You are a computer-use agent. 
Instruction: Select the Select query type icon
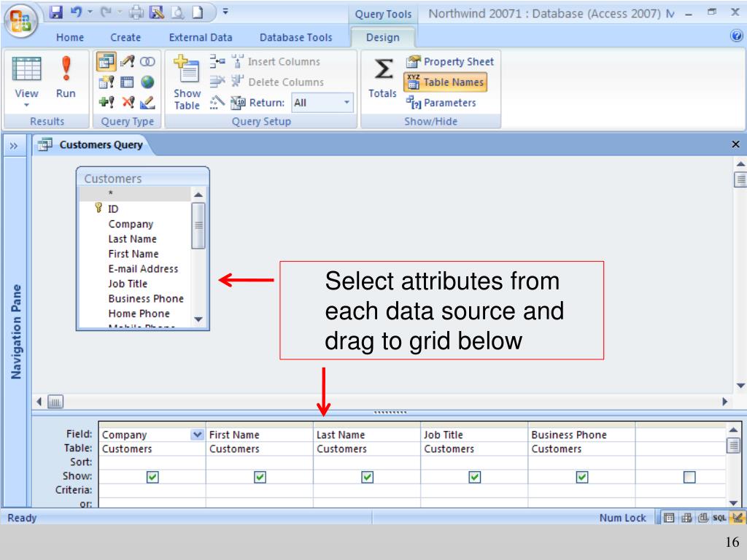coord(107,61)
